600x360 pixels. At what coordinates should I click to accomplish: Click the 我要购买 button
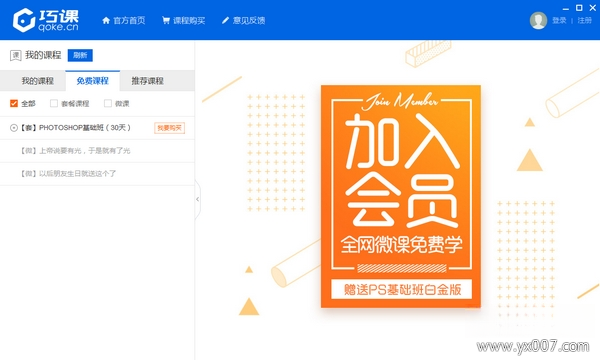170,128
